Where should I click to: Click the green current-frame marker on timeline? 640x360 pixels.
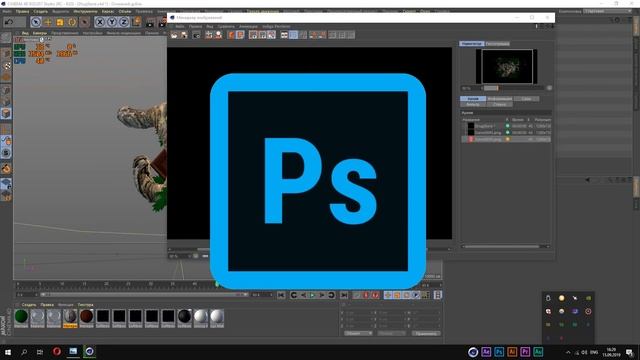click(217, 284)
